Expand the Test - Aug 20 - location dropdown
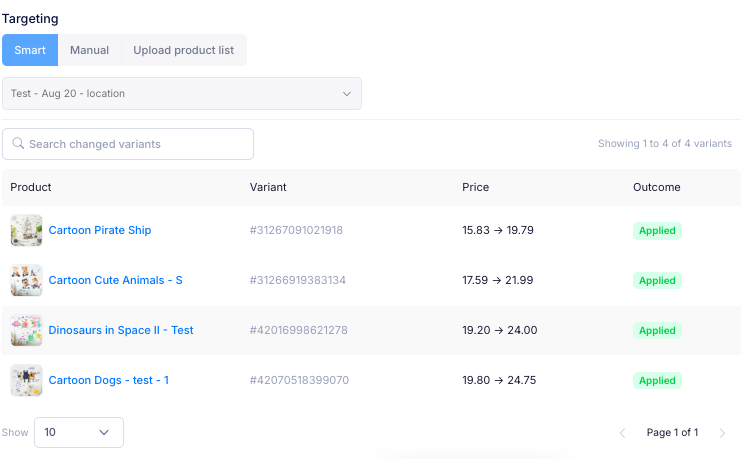The width and height of the screenshot is (747, 459). click(182, 93)
